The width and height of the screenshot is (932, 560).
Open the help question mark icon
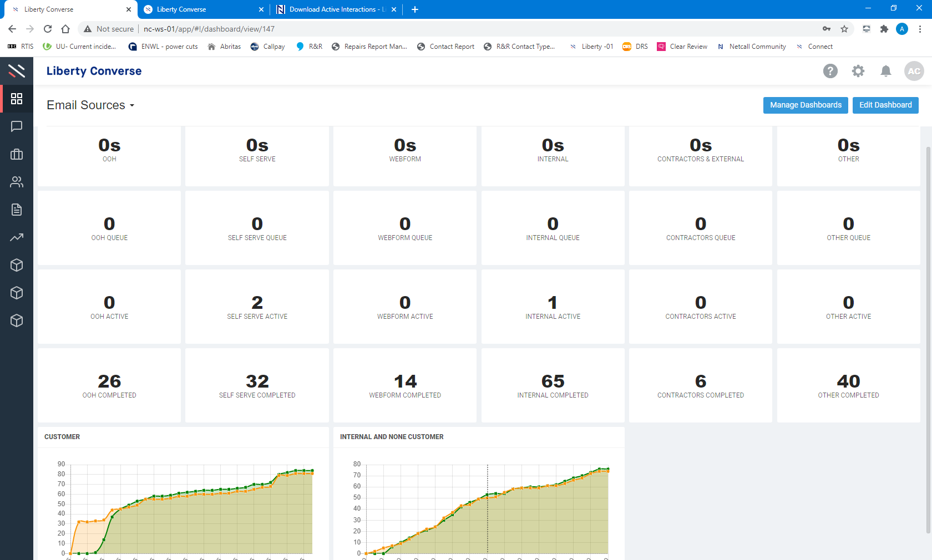click(x=830, y=71)
